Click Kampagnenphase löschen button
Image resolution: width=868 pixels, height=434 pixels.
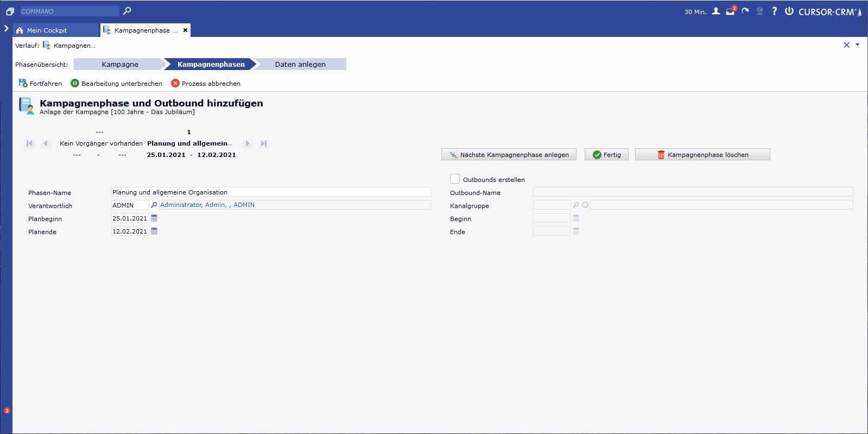[x=702, y=155]
